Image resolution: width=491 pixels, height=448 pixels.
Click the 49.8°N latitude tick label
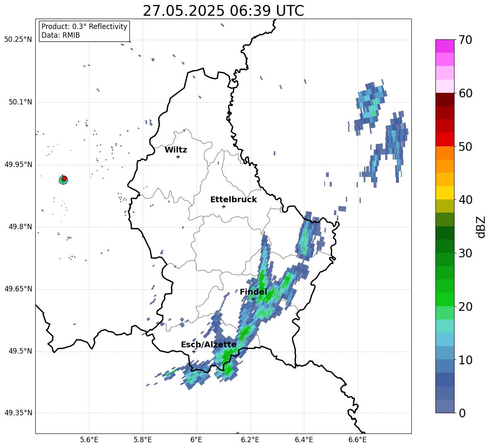coord(20,226)
